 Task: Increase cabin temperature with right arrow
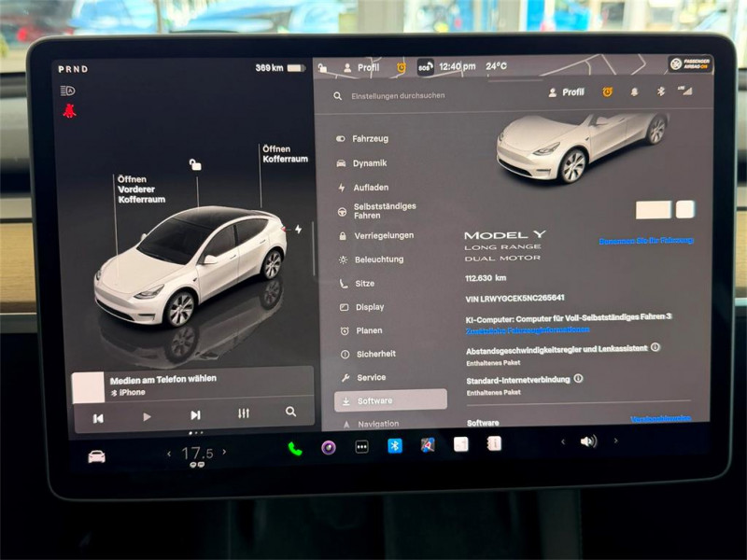(224, 452)
